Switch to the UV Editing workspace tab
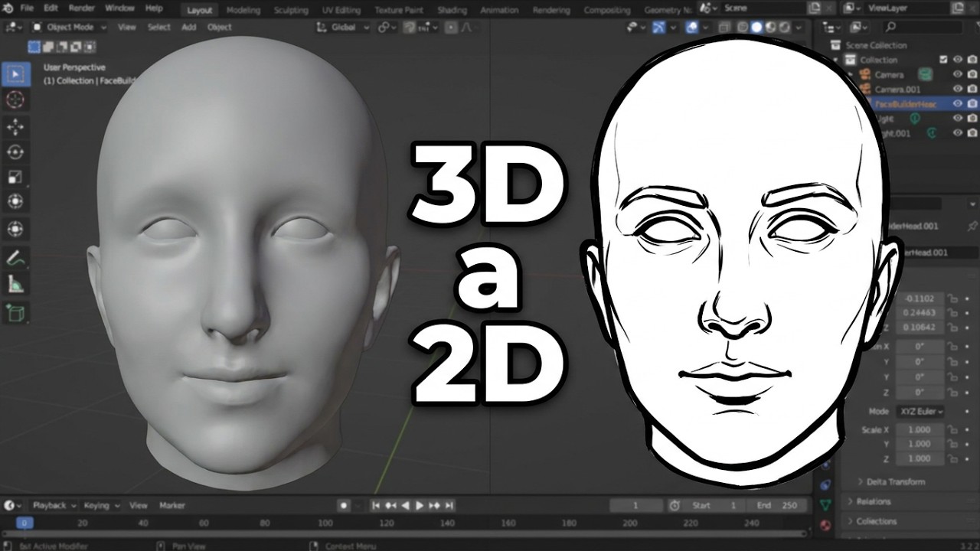 click(341, 10)
